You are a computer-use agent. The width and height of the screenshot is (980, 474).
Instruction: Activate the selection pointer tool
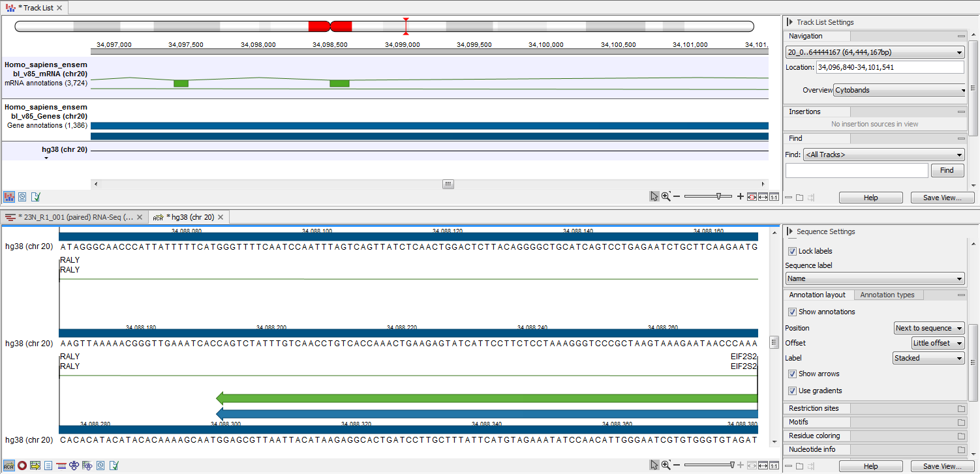click(x=654, y=196)
